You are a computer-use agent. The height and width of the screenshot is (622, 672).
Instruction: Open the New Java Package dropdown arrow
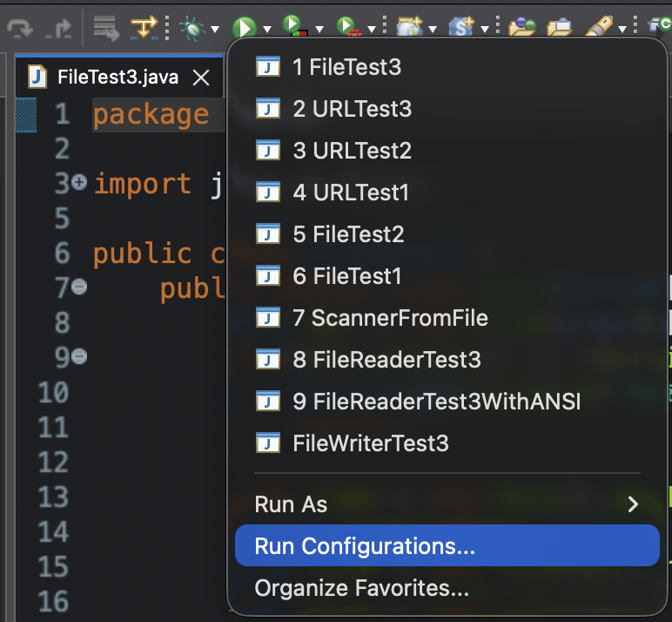tap(433, 29)
